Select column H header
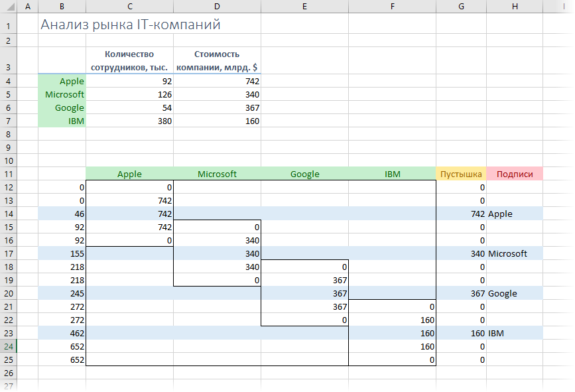 coord(515,6)
